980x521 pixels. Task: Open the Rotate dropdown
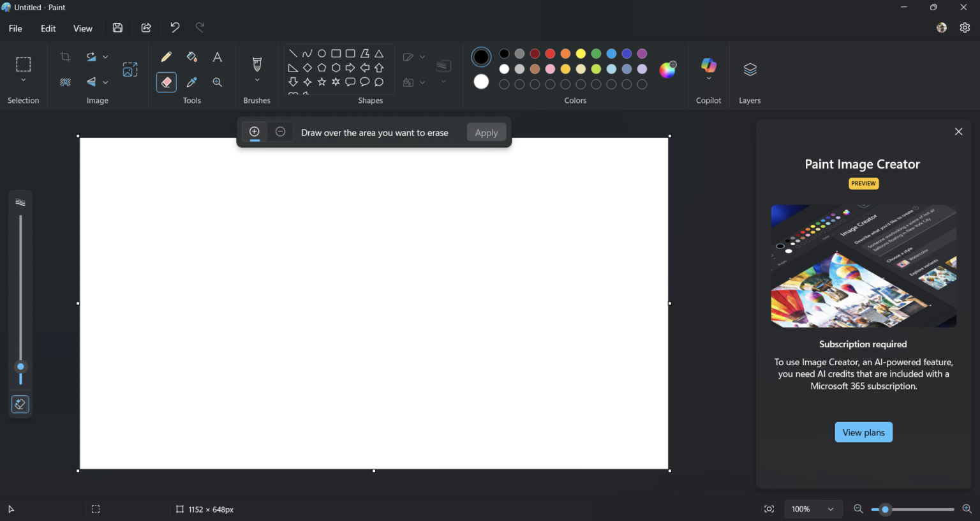[105, 56]
